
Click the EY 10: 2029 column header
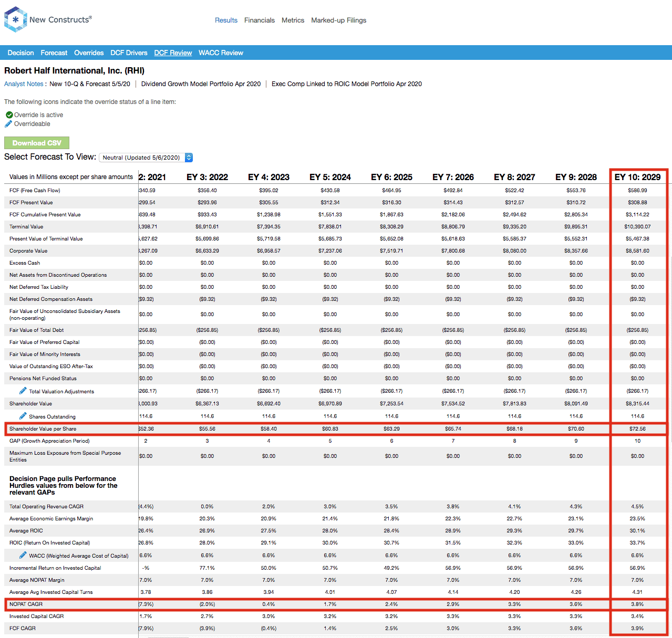point(638,177)
